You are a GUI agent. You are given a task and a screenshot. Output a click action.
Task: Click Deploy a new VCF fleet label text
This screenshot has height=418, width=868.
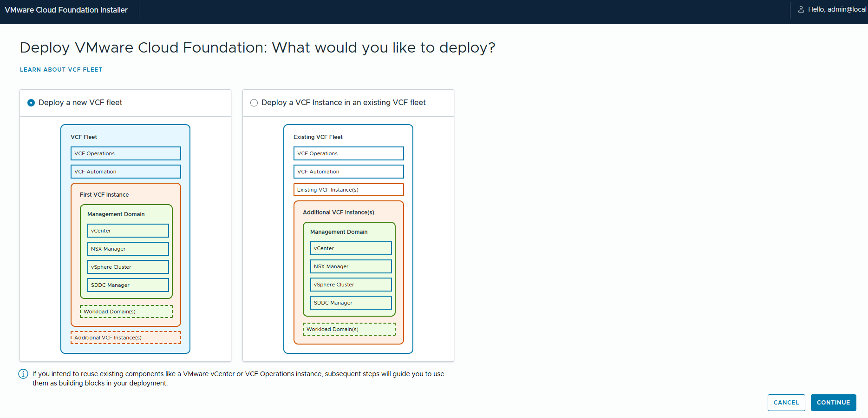pyautogui.click(x=80, y=103)
